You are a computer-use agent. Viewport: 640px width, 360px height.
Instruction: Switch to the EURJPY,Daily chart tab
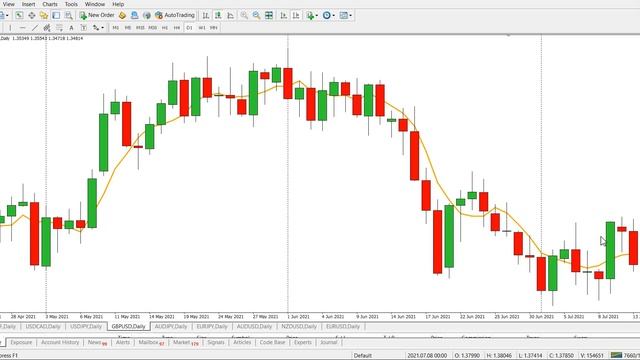click(212, 327)
